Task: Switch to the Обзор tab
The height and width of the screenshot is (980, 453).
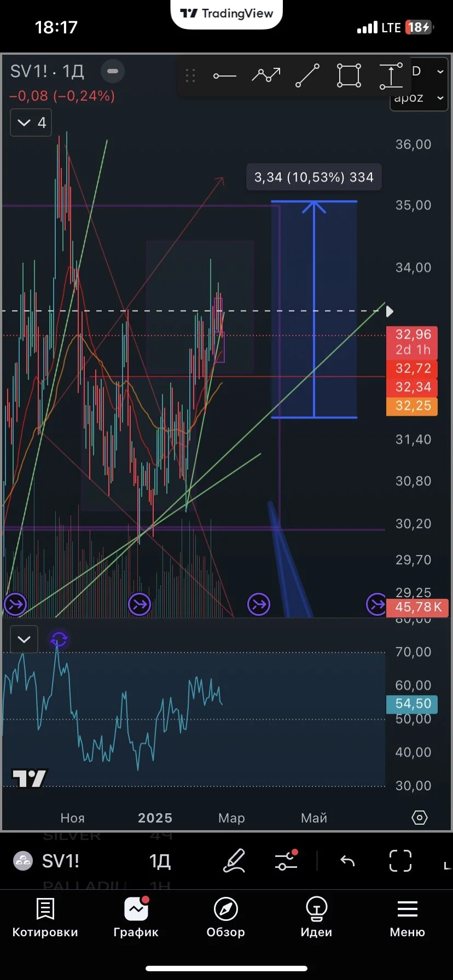Action: pos(226,918)
